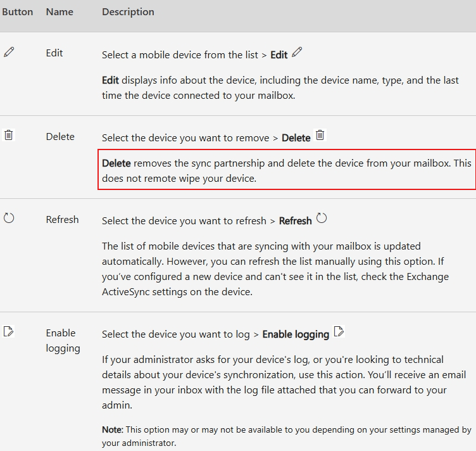
Task: Click the bold Refresh word after 'refresh >'
Action: point(296,221)
